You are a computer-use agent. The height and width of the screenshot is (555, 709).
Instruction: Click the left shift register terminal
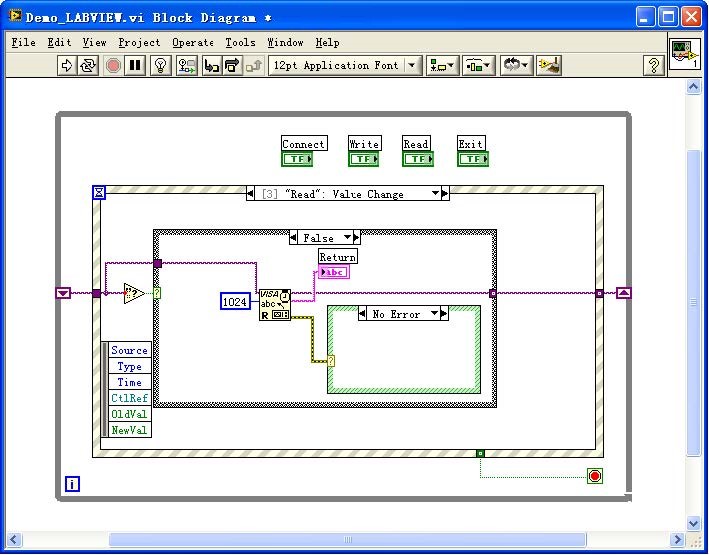[x=63, y=293]
